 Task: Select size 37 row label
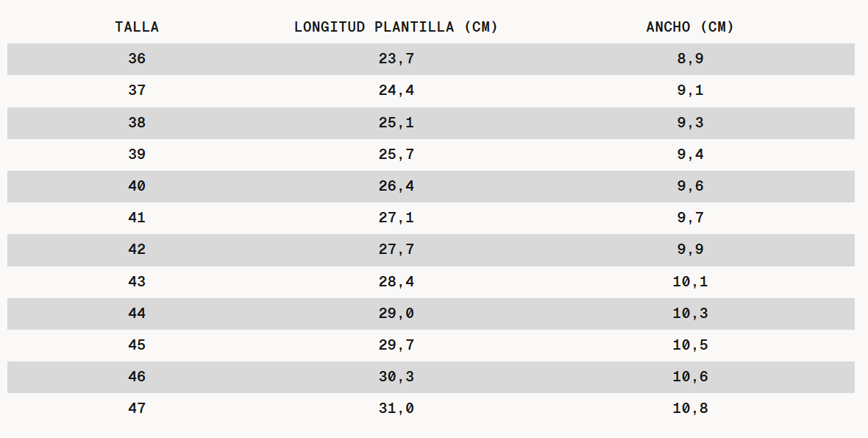click(137, 91)
